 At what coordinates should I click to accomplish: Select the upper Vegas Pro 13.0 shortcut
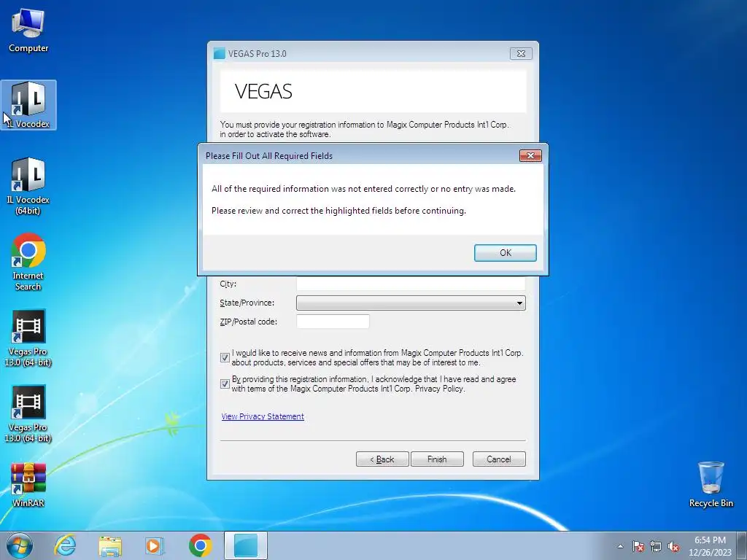point(28,338)
